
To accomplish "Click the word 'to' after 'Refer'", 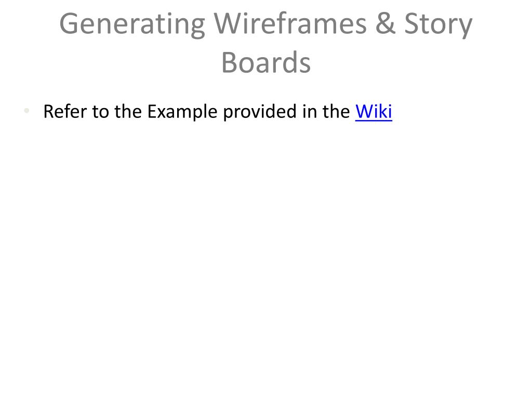I will point(100,112).
